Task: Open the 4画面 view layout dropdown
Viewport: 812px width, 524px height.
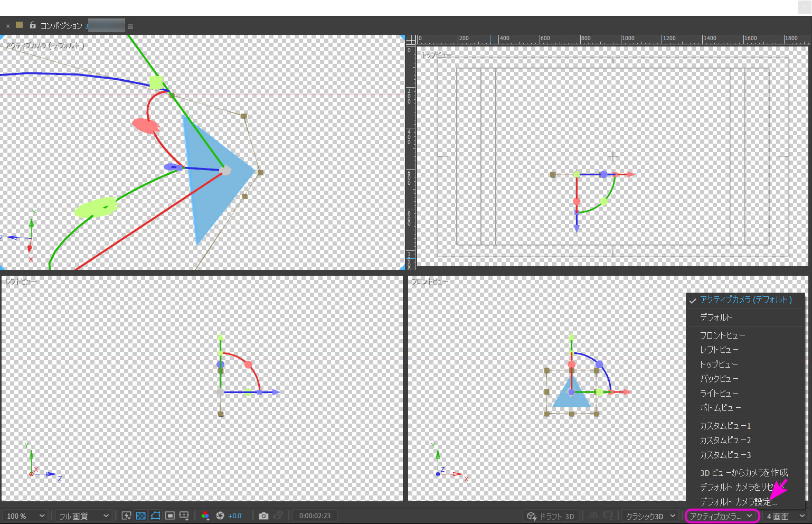Action: coord(785,516)
